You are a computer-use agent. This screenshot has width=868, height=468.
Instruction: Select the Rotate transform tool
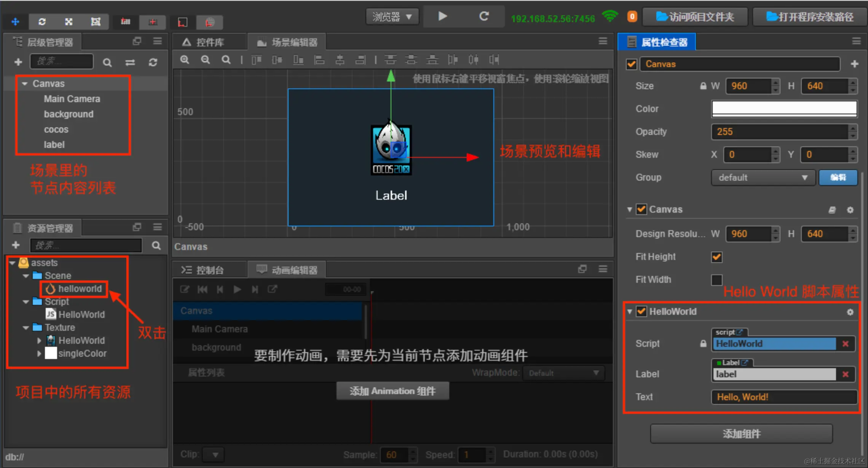point(42,22)
